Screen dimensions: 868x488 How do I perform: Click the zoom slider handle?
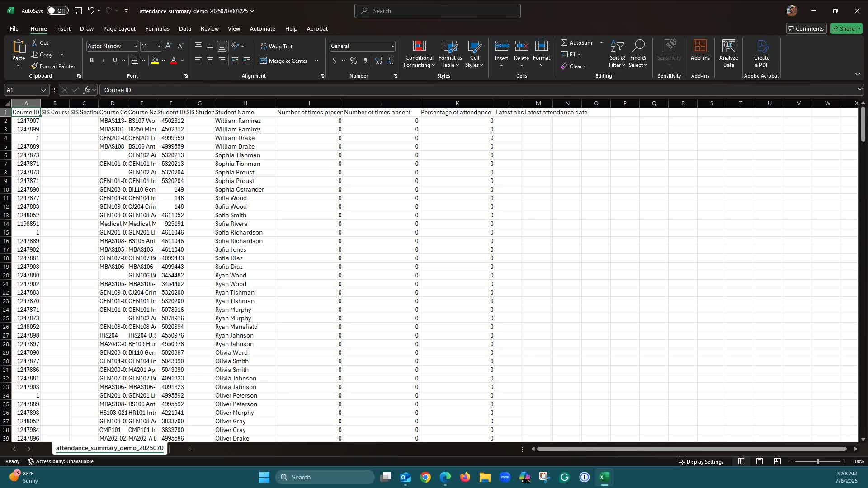coord(817,461)
